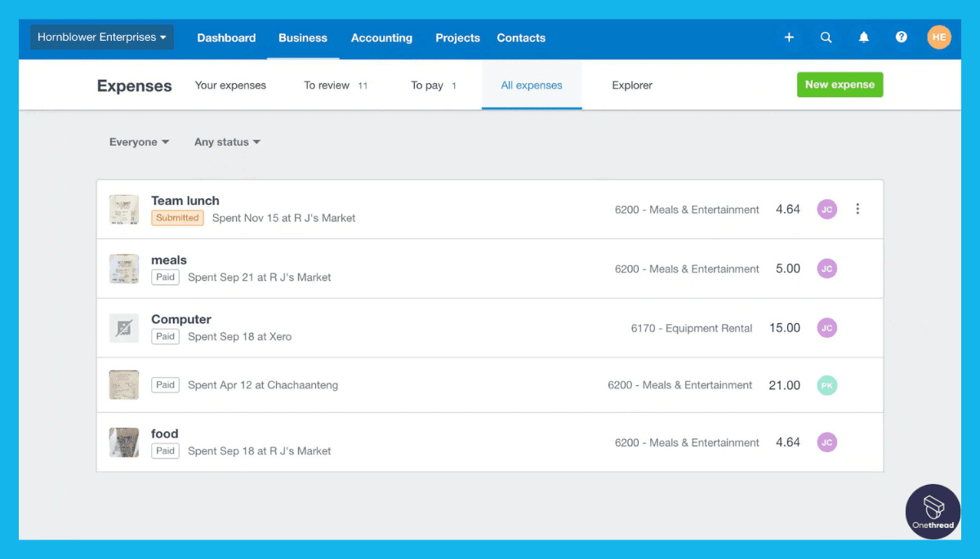Click the notifications bell icon
Viewport: 980px width, 559px height.
click(863, 38)
